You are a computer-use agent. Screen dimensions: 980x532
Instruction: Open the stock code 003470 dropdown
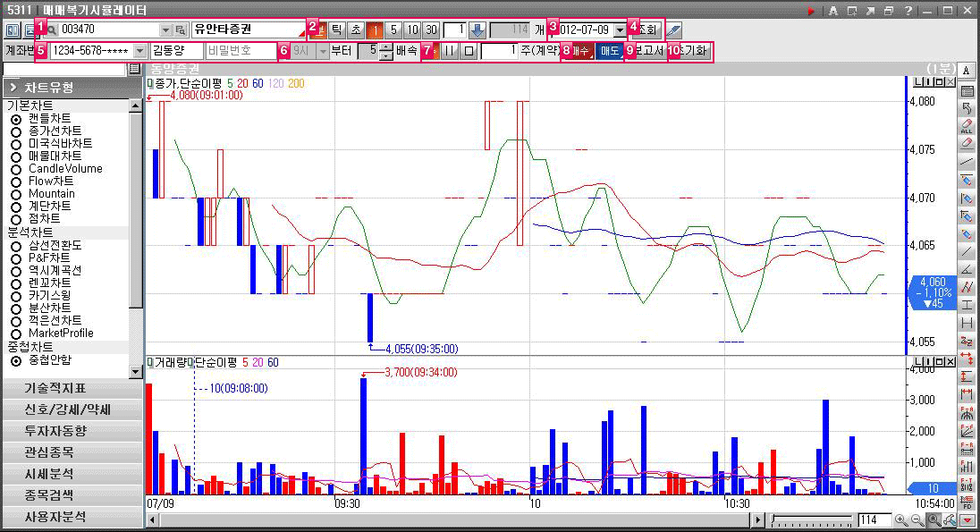[165, 30]
